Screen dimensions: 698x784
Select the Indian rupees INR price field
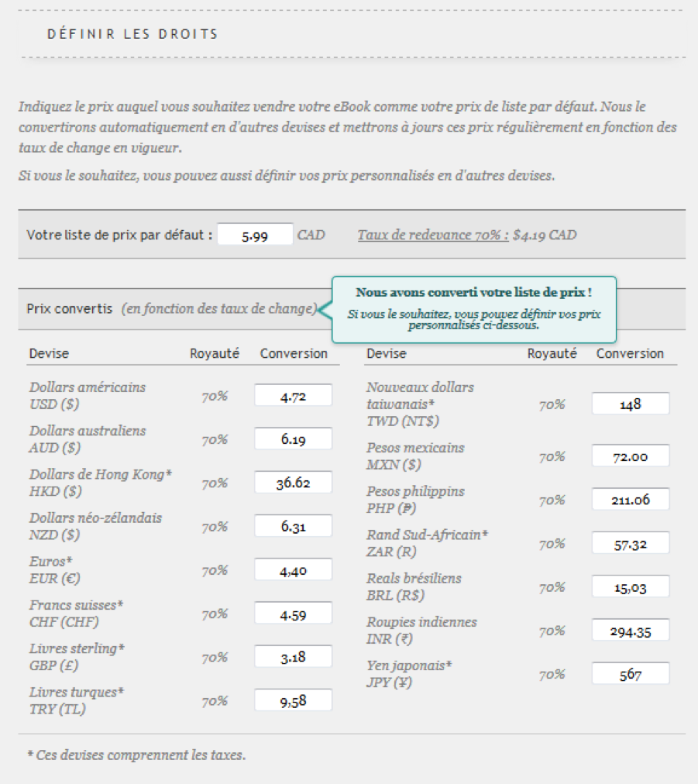631,631
